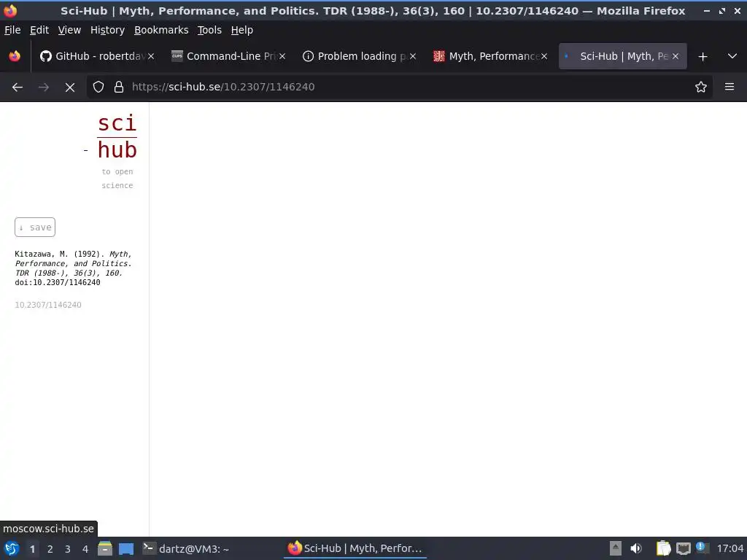Switch to workspace 3
747x560 pixels.
coord(68,549)
